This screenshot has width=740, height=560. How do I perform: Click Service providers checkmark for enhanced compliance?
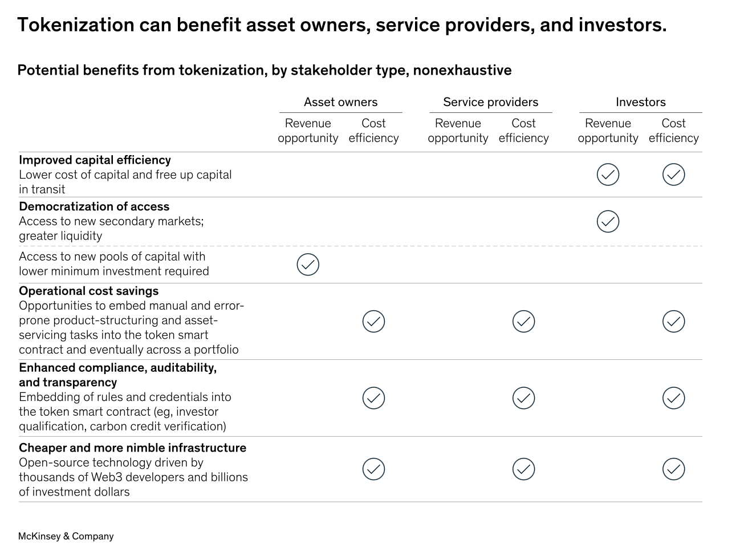tap(523, 398)
